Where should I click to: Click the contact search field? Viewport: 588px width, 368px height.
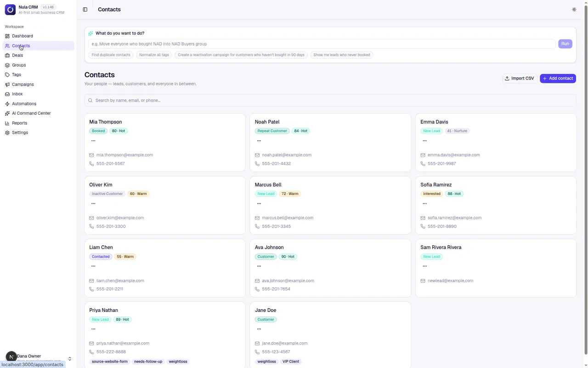coord(330,100)
